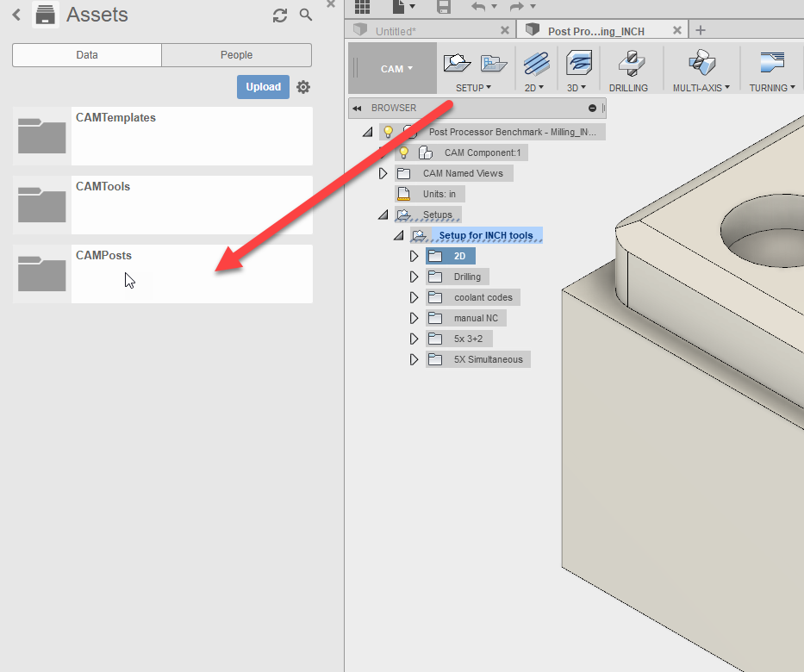Expand the CAM Named Views node
The width and height of the screenshot is (804, 672).
tap(383, 173)
